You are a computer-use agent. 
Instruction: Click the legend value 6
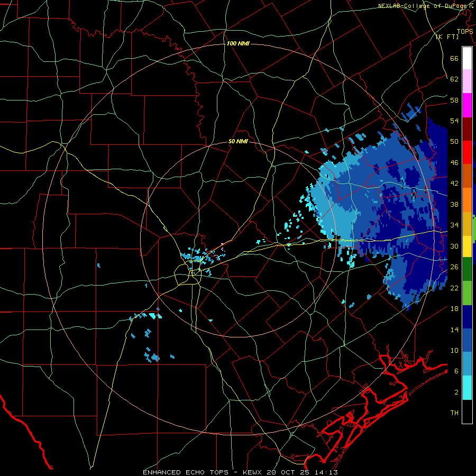point(456,371)
